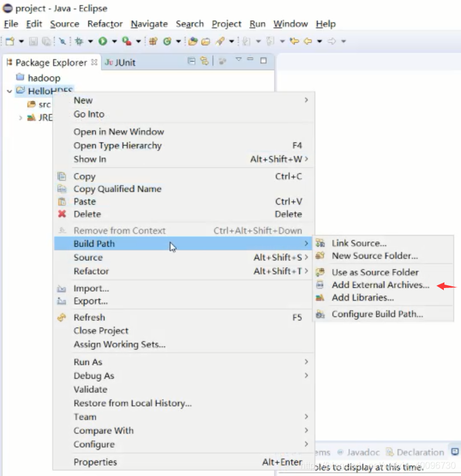Viewport: 461px width, 476px height.
Task: Choose Use as Source Folder
Action: (383, 273)
